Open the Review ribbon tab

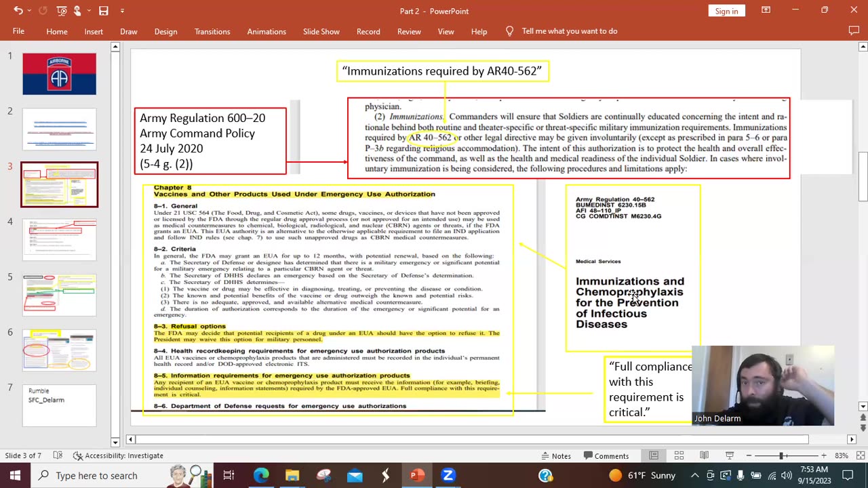click(409, 31)
